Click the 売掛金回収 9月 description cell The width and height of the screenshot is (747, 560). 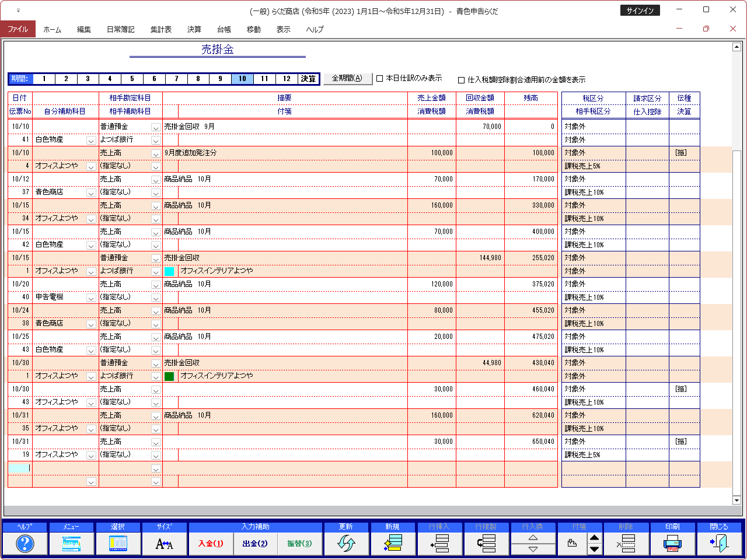tap(285, 126)
